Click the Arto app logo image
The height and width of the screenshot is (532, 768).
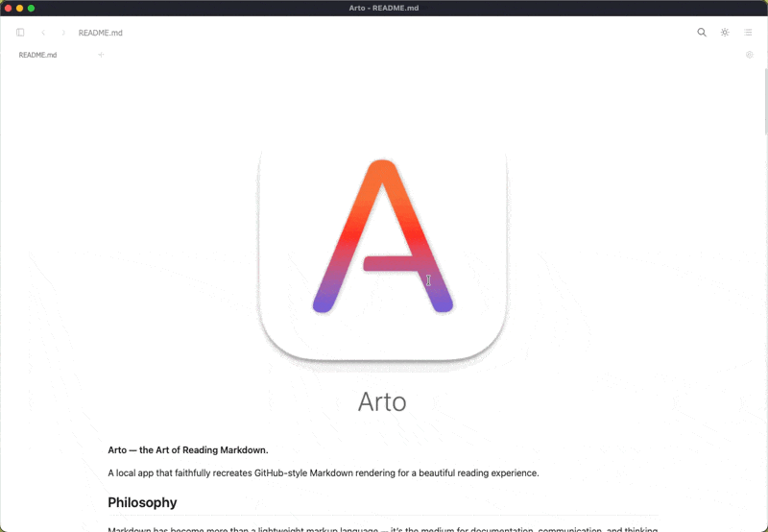(382, 254)
